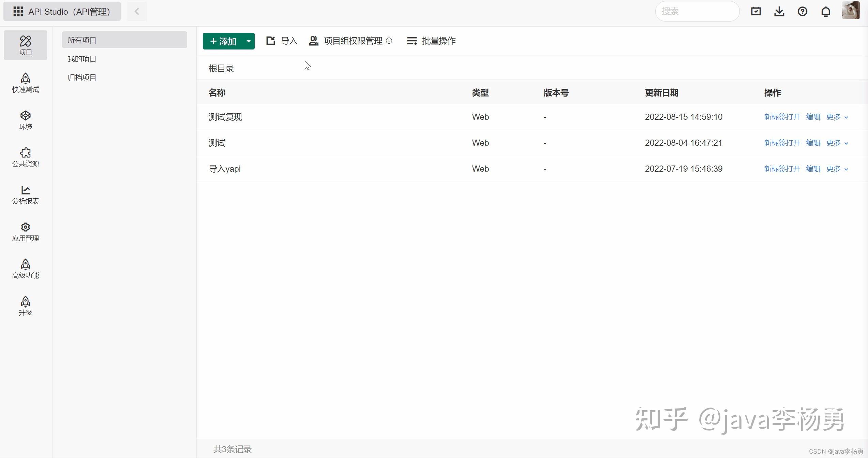Click the 搜索 search input field
The height and width of the screenshot is (458, 868).
click(697, 12)
